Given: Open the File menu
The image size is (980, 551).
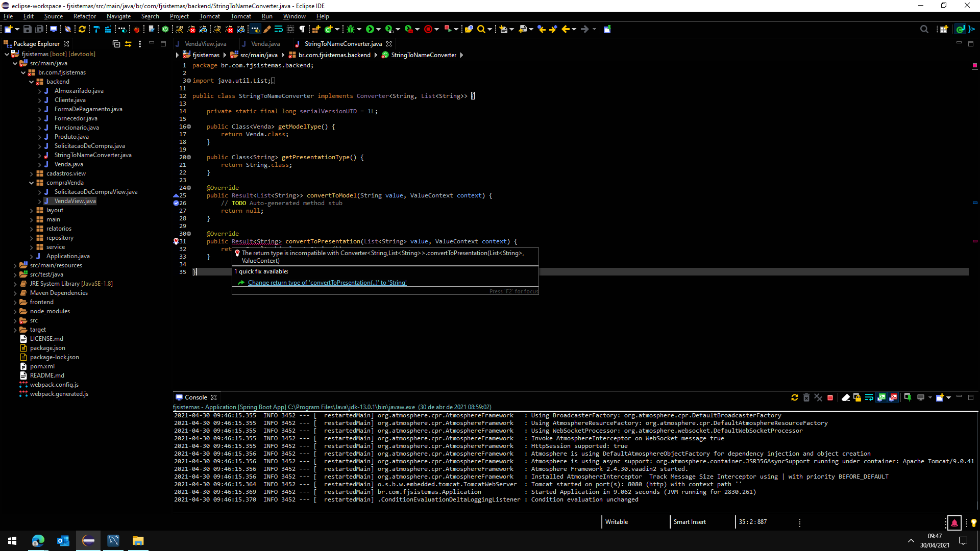Looking at the screenshot, I should [x=8, y=16].
